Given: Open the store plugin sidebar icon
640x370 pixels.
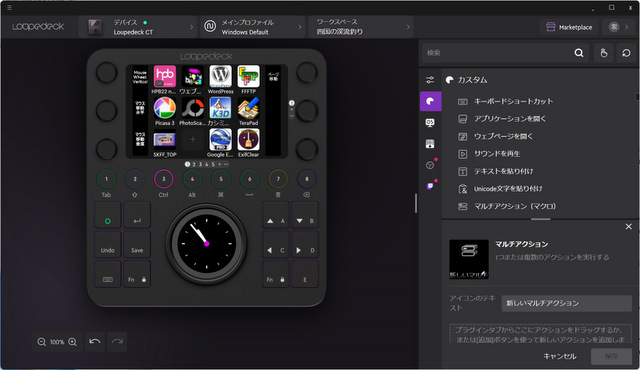Looking at the screenshot, I should tap(430, 144).
